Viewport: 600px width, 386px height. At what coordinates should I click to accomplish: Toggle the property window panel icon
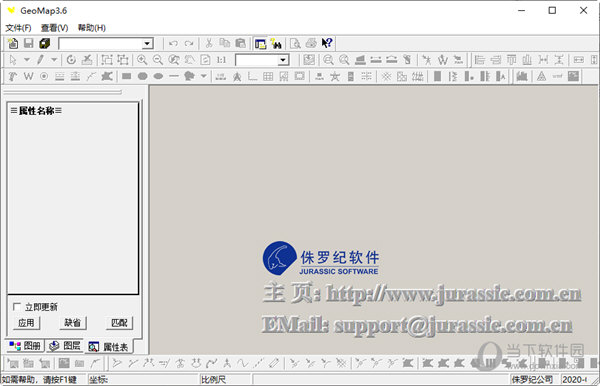pyautogui.click(x=261, y=44)
